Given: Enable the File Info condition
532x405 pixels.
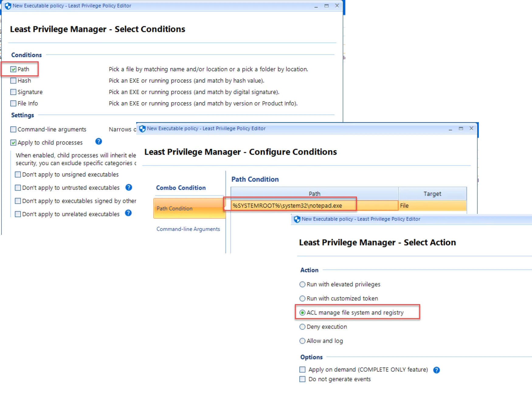Looking at the screenshot, I should click(13, 103).
